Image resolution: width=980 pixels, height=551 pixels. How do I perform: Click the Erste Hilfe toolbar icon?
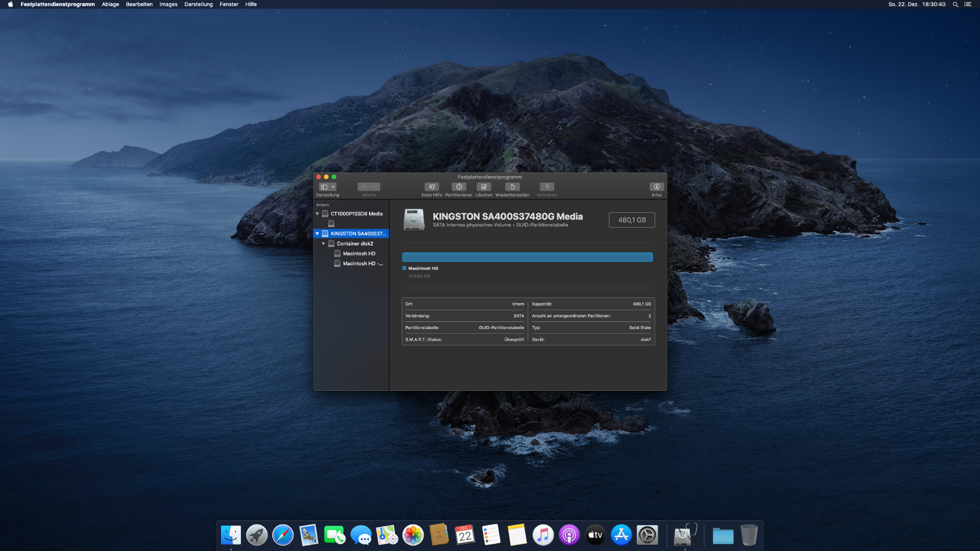431,187
